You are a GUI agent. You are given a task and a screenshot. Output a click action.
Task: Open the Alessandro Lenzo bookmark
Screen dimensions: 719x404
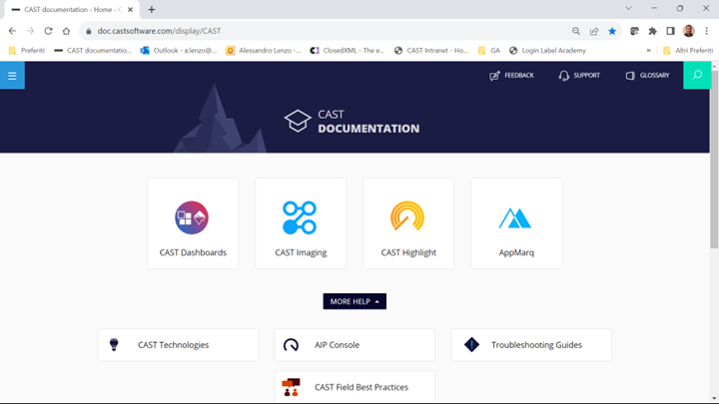click(x=264, y=50)
